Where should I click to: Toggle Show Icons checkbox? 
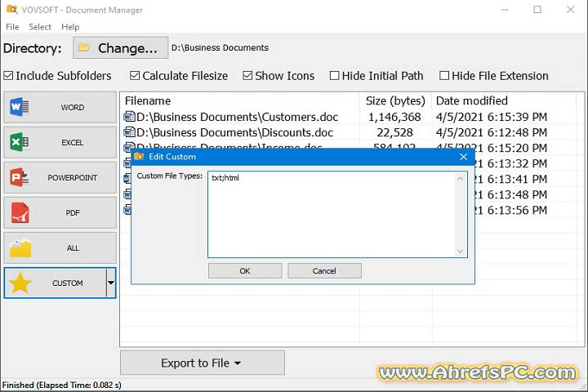coord(247,76)
